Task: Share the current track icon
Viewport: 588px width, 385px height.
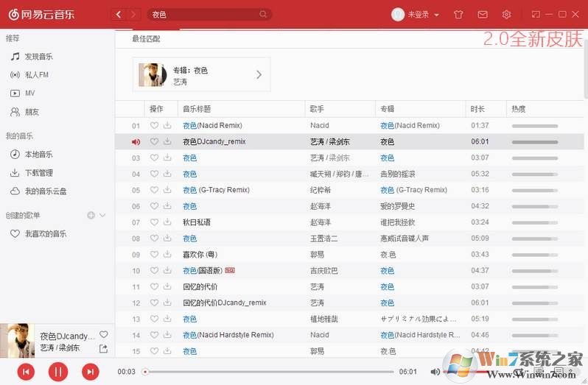Action: (103, 349)
